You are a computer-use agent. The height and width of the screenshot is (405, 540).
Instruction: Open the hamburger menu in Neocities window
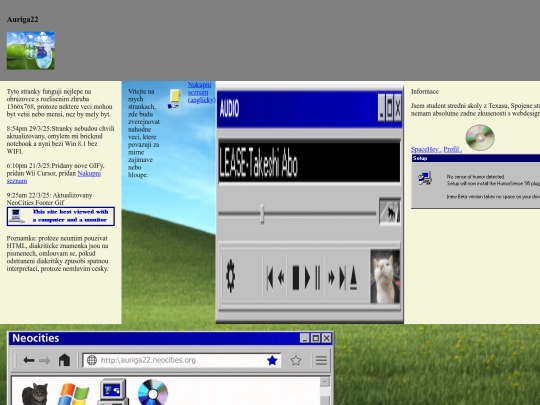(321, 360)
